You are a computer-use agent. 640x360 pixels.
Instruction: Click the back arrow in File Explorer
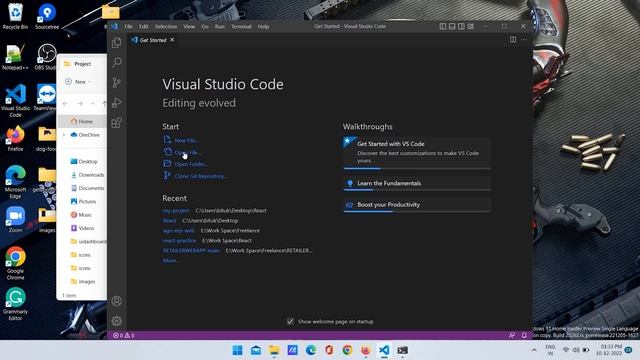[65, 104]
